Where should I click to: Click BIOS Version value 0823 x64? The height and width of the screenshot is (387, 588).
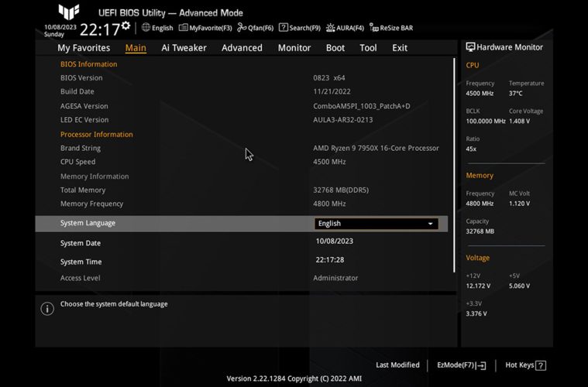point(329,78)
